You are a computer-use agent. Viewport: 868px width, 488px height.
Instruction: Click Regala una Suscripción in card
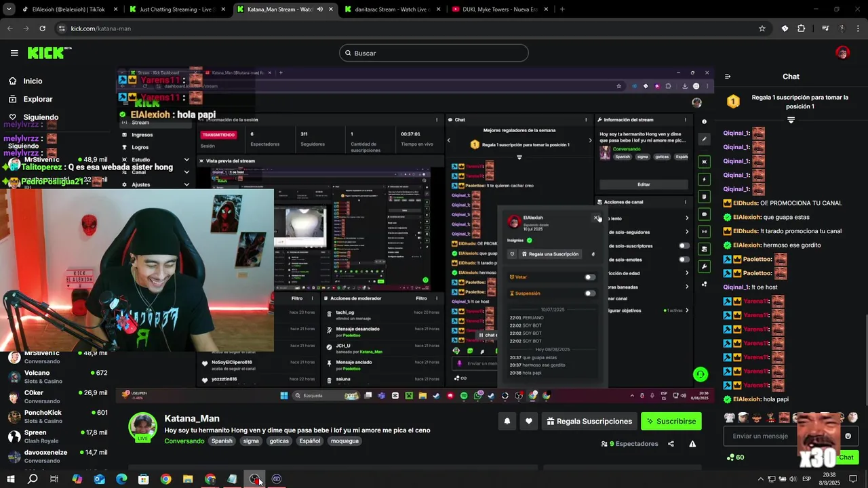click(x=550, y=254)
